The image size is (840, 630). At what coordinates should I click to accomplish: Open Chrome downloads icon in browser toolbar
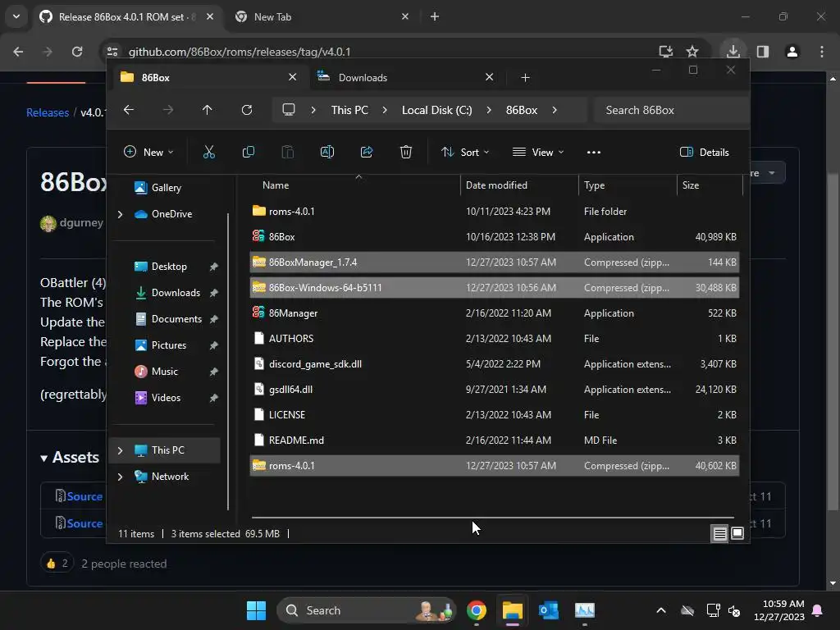point(733,52)
